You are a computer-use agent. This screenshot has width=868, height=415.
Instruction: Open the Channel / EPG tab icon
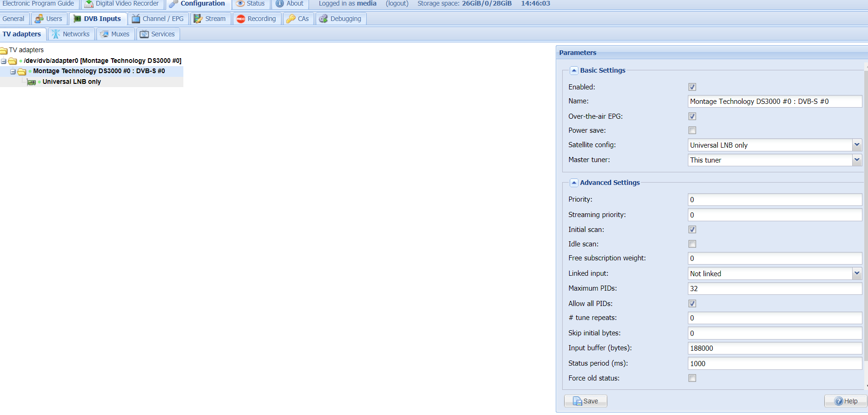click(136, 19)
